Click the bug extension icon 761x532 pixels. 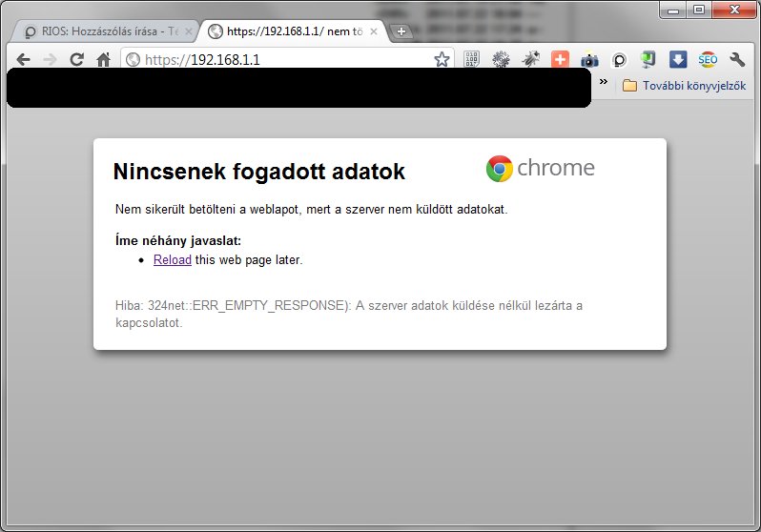[x=530, y=59]
